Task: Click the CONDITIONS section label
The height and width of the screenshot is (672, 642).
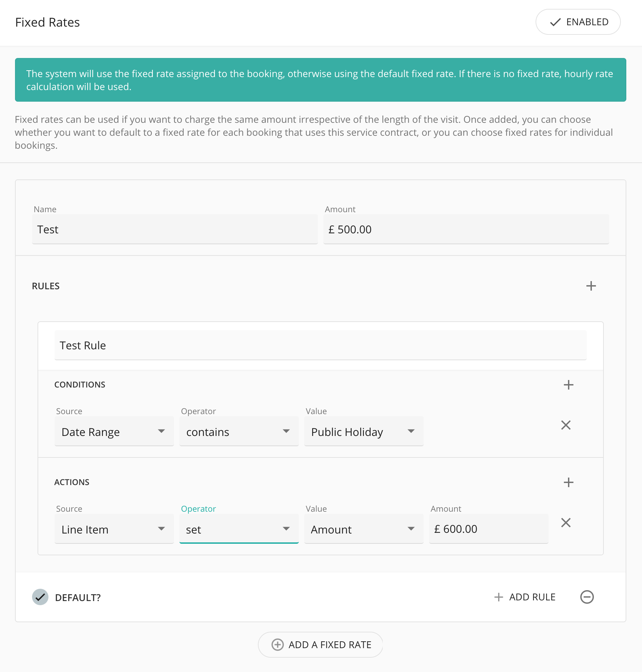Action: click(80, 384)
